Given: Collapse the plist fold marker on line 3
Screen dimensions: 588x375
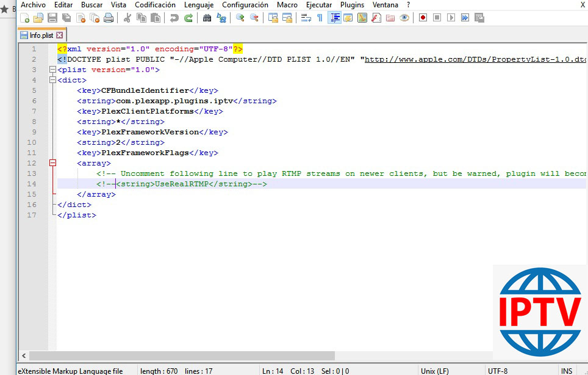Looking at the screenshot, I should click(52, 70).
